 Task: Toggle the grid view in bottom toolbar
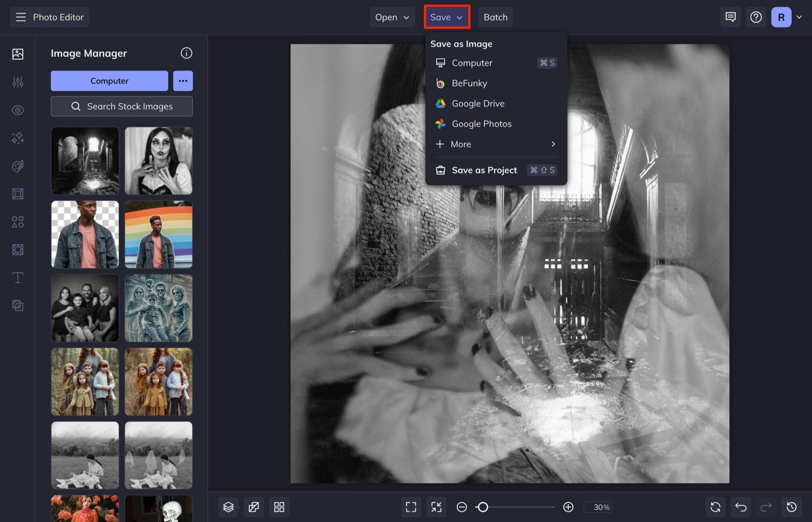coord(279,506)
